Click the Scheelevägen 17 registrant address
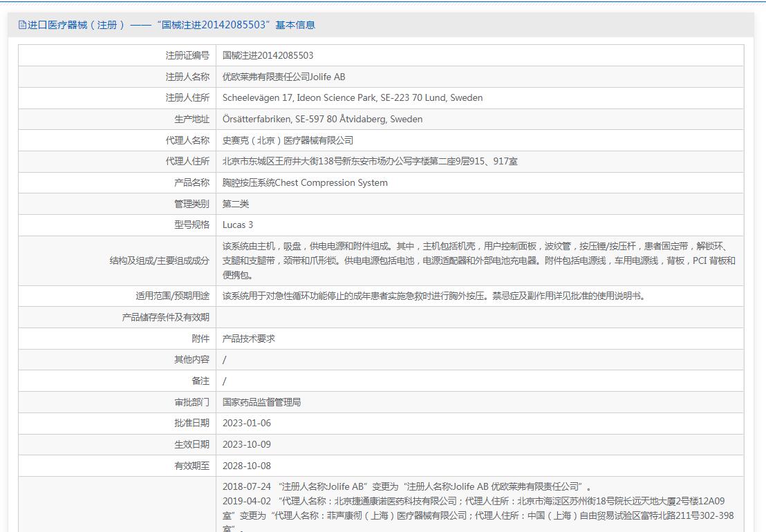 (x=353, y=98)
